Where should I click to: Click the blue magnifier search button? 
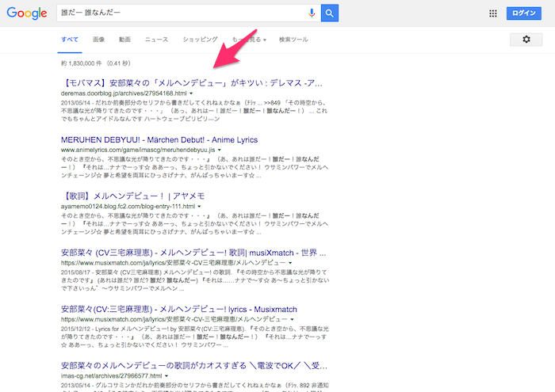pos(330,13)
